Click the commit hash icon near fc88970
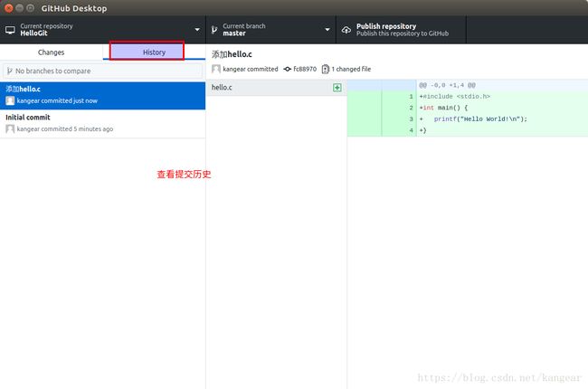 [x=288, y=69]
